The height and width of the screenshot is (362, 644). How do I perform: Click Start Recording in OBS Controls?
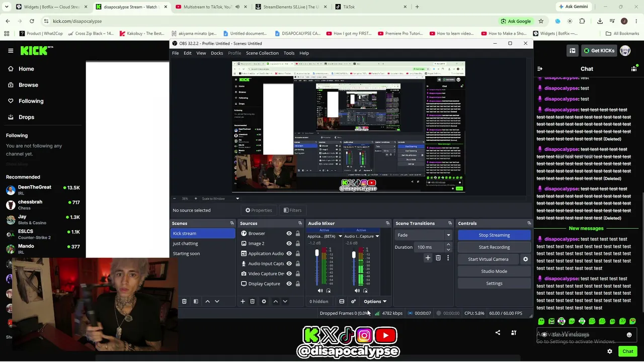point(494,247)
